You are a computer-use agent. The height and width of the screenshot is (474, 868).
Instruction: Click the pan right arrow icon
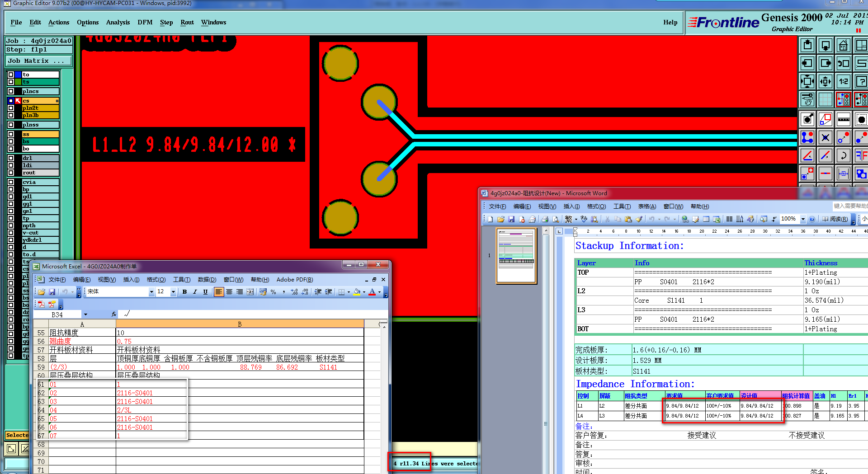coord(825,63)
